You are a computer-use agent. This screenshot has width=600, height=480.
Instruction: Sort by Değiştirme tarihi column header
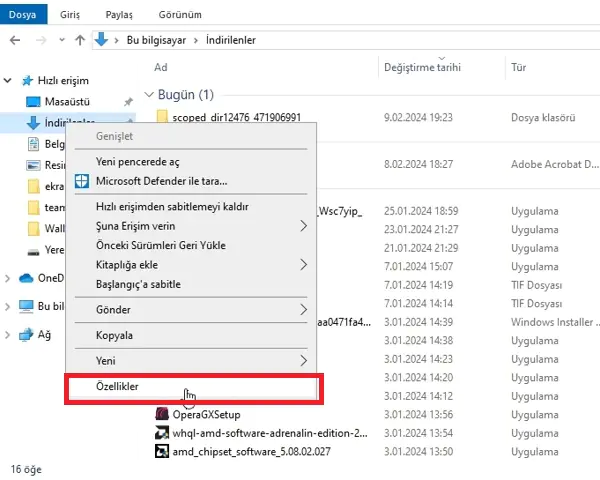421,67
